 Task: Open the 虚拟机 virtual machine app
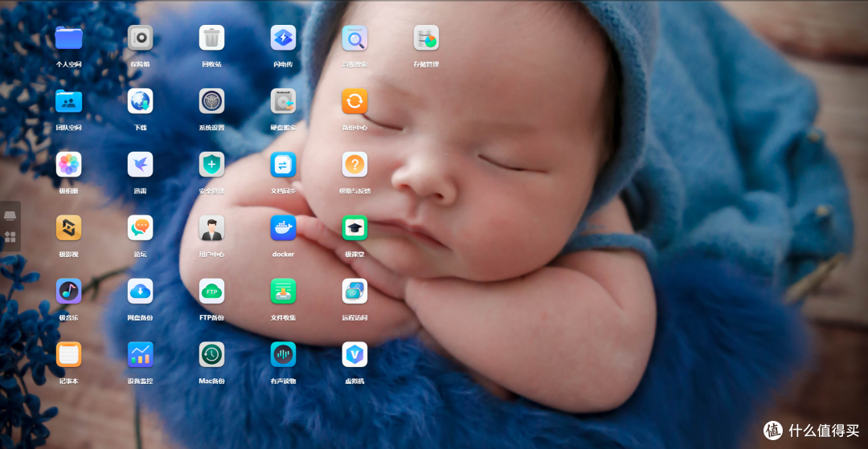354,354
